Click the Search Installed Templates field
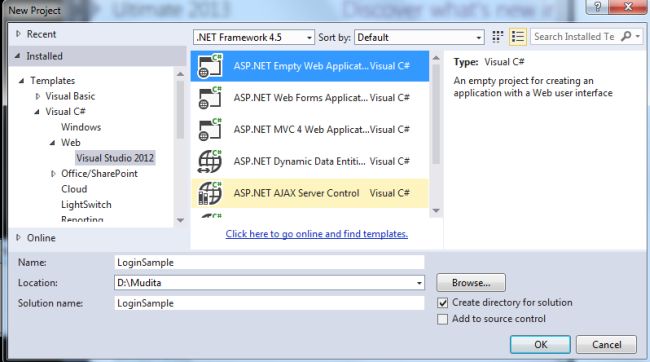Image resolution: width=650 pixels, height=362 pixels. point(575,36)
